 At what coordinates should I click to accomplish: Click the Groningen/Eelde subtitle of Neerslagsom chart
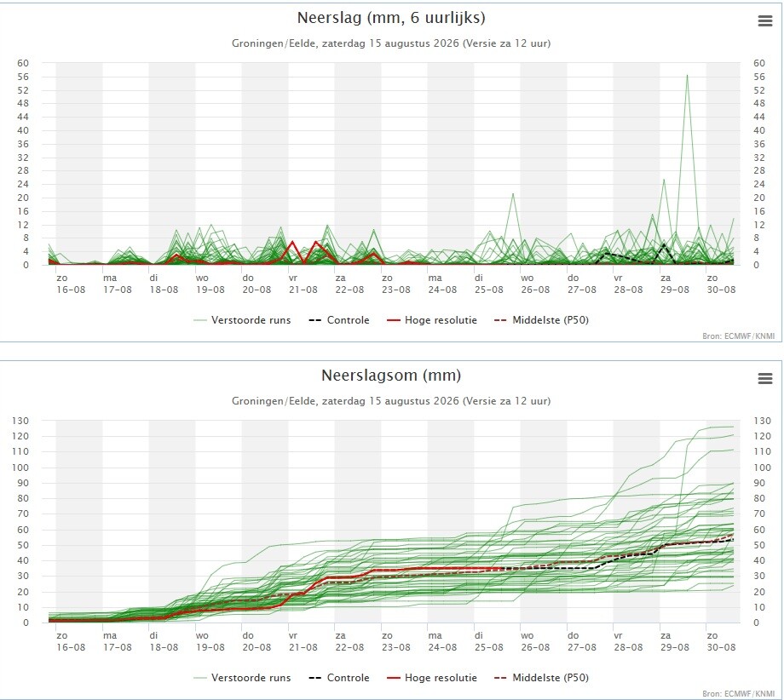click(x=391, y=401)
